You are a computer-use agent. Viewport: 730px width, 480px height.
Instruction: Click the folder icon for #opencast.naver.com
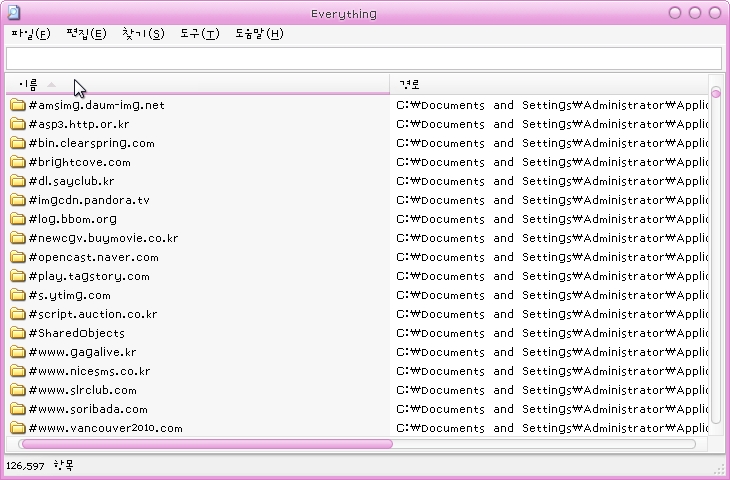coord(18,257)
